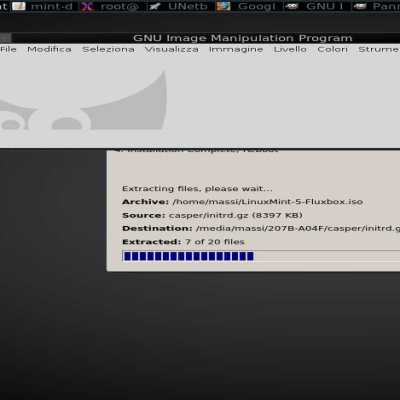Click the GIMP Wilber icon beside GNU I

292,6
